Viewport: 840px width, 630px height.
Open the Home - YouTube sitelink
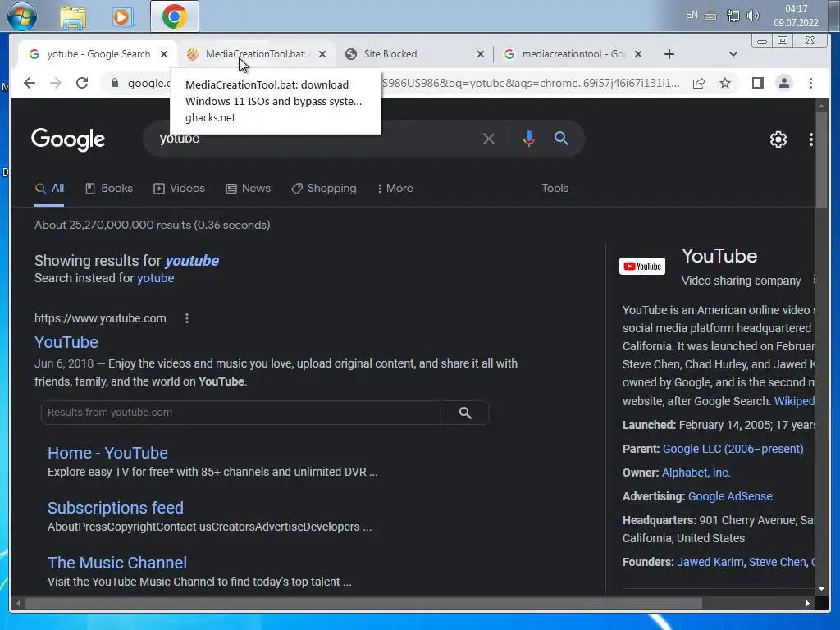(107, 453)
